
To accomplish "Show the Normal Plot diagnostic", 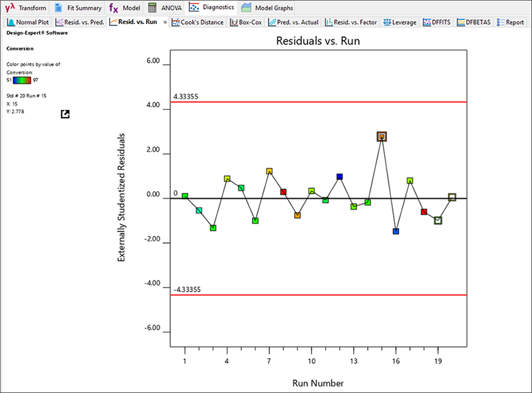I will (28, 22).
